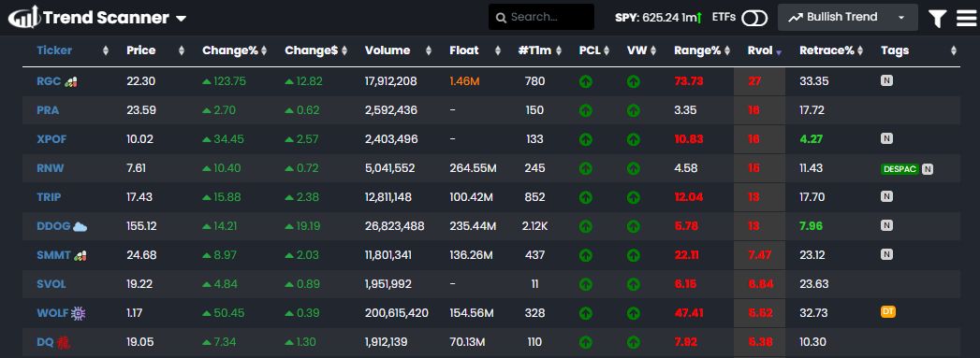The image size is (980, 358).
Task: Open the Trend Scanner dropdown arrow
Action: click(181, 19)
